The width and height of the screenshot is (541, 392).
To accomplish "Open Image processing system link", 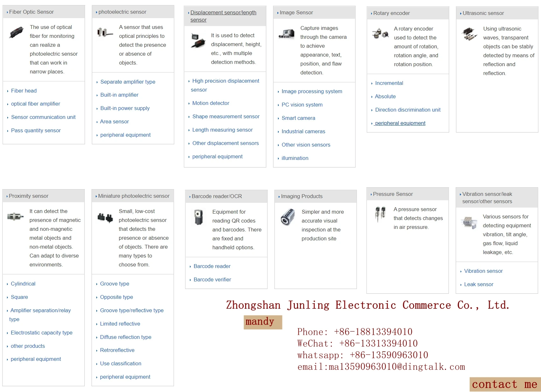I will (312, 91).
